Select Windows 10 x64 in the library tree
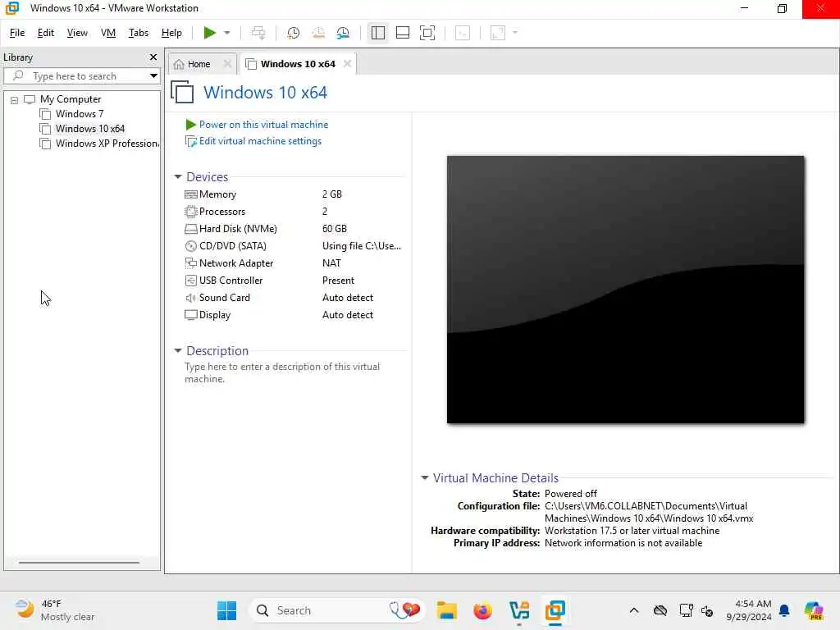Screen dimensions: 840x630 pyautogui.click(x=90, y=129)
